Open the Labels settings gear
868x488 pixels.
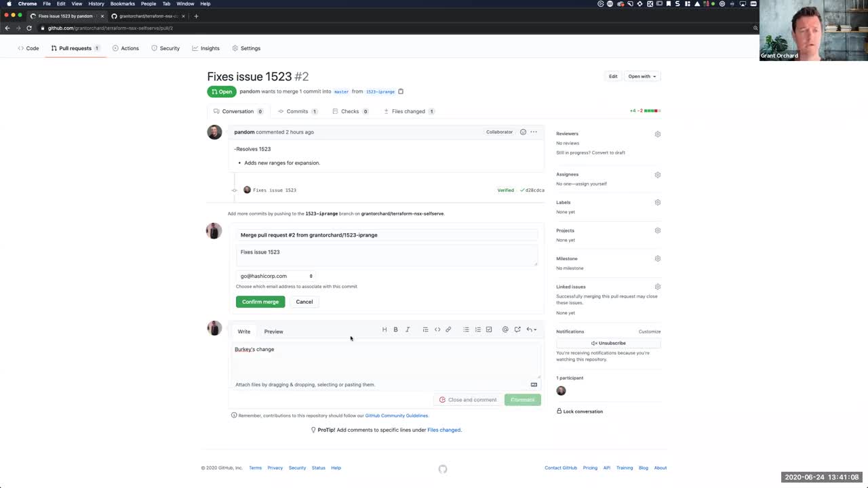pyautogui.click(x=657, y=202)
